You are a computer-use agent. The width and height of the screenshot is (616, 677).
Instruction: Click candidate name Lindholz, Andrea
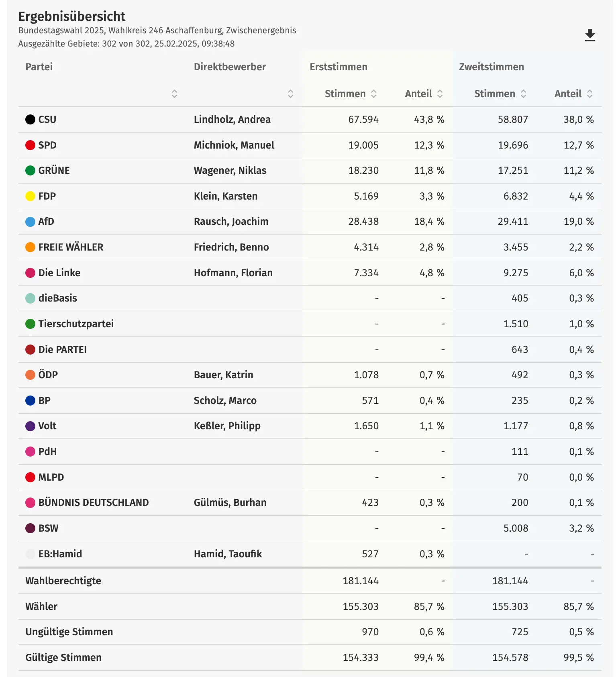pos(232,119)
